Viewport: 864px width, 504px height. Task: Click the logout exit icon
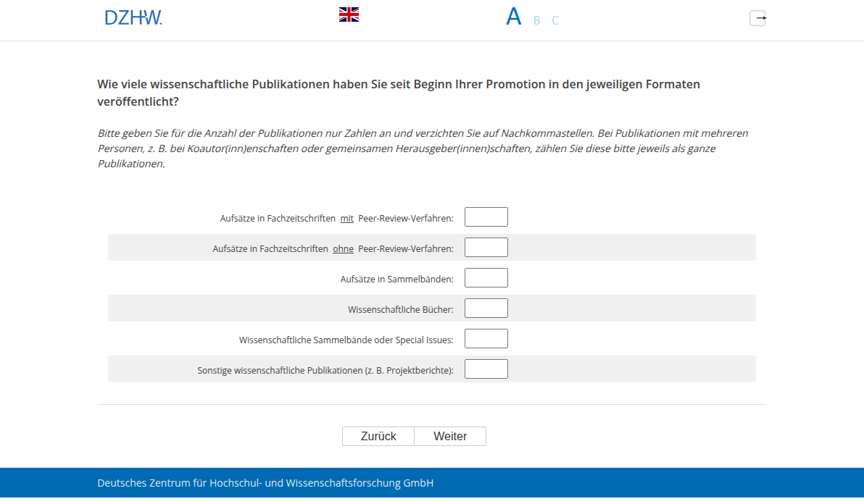[x=757, y=18]
